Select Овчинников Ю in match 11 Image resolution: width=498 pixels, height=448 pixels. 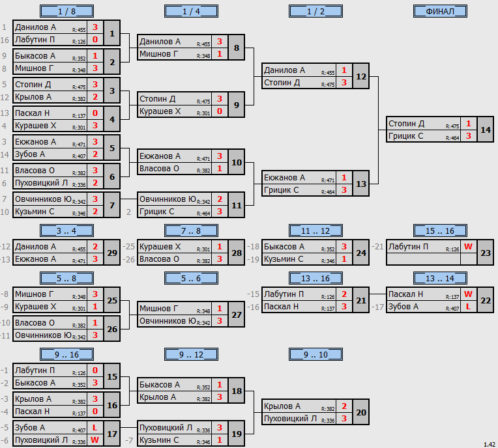168,199
